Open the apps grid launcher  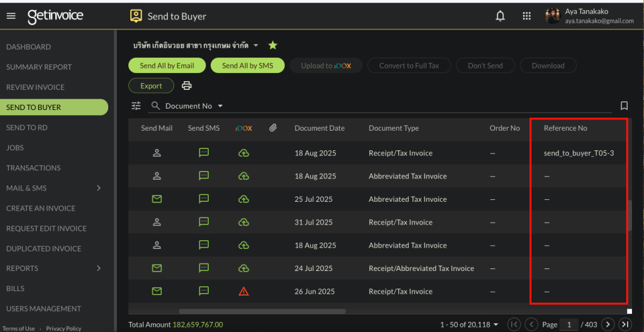[x=527, y=16]
